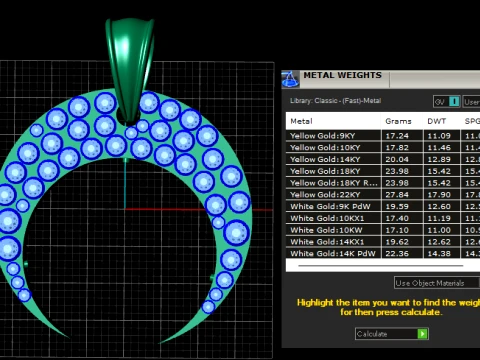Image resolution: width=480 pixels, height=360 pixels.
Task: Click the 19.59 grams value
Action: [x=397, y=206]
